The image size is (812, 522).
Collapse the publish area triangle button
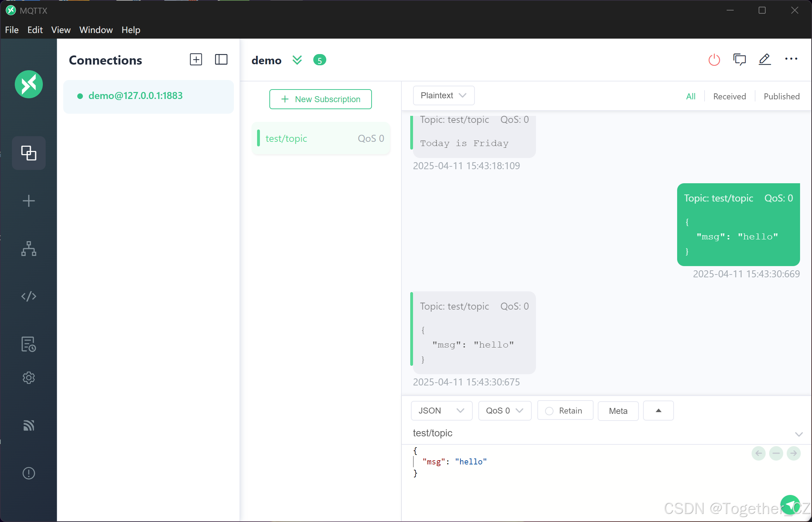point(658,411)
